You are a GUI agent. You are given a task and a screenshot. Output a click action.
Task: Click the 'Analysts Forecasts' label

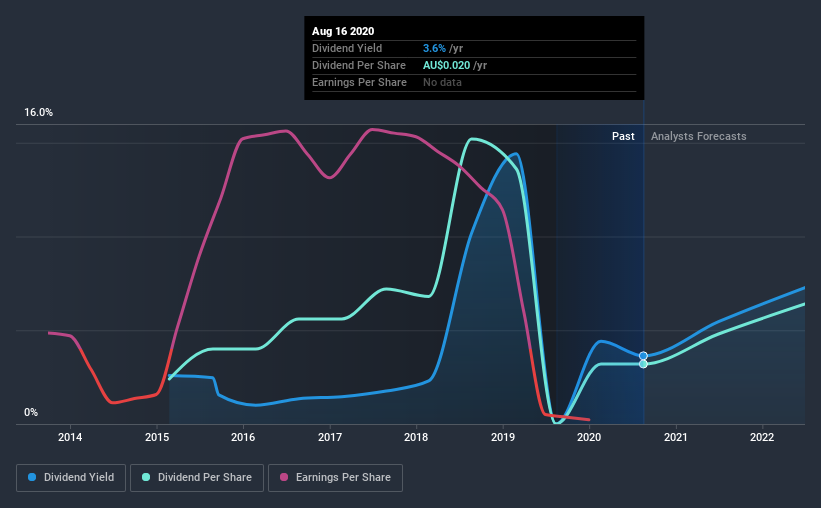click(x=698, y=136)
